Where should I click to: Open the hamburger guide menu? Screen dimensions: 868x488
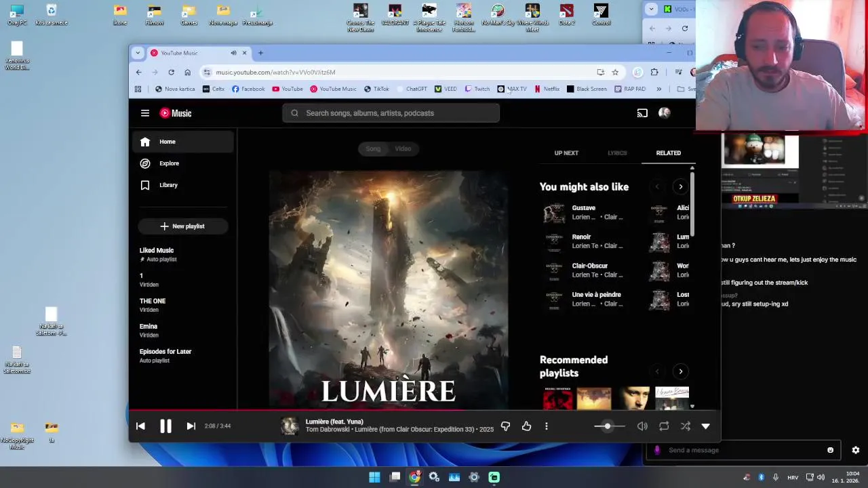point(145,113)
